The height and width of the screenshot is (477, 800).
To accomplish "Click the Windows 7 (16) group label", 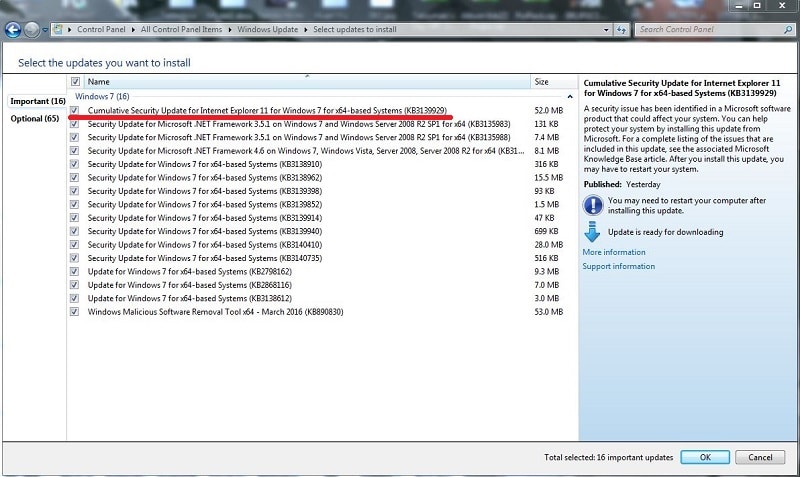I will 102,96.
